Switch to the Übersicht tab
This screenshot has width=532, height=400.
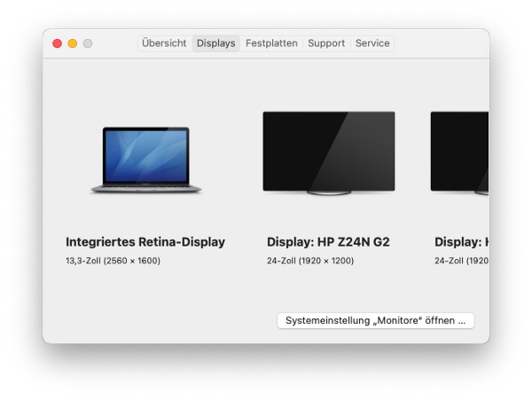tap(164, 43)
